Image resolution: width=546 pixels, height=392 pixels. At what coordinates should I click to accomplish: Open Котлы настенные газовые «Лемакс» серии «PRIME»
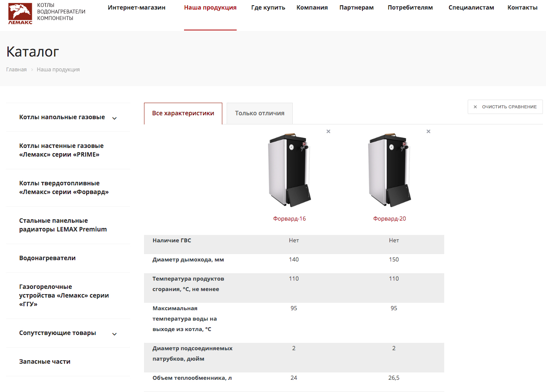(61, 150)
